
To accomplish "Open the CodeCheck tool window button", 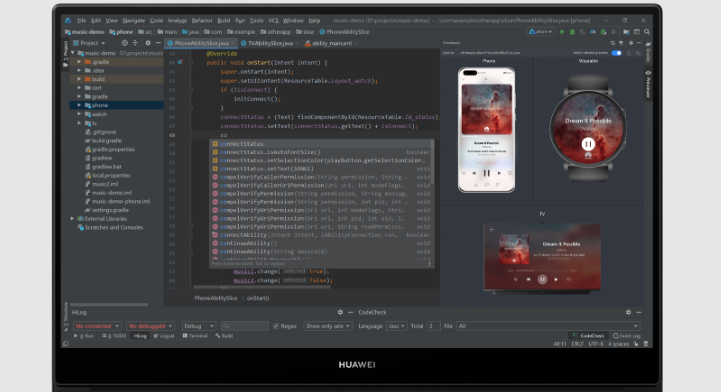I will tap(589, 336).
